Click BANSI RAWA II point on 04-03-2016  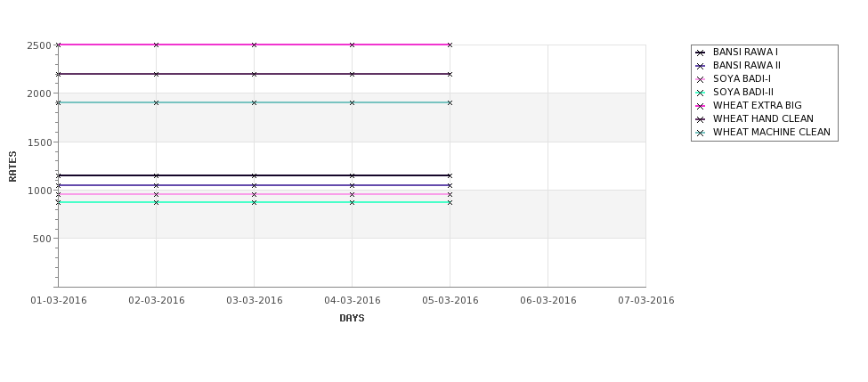tap(352, 185)
